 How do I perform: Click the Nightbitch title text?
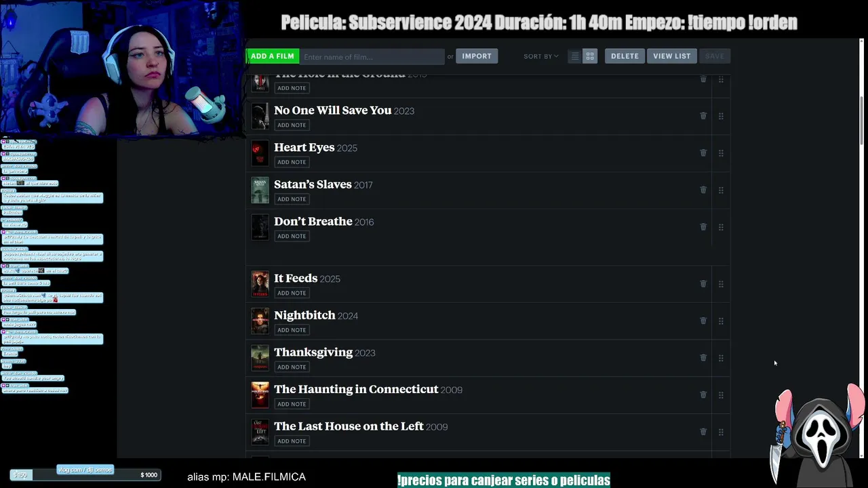pyautogui.click(x=304, y=315)
